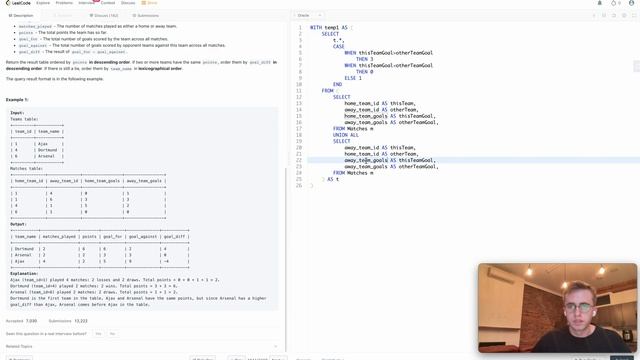640x360 pixels.
Task: Click the reset code icon
Action: point(614,16)
